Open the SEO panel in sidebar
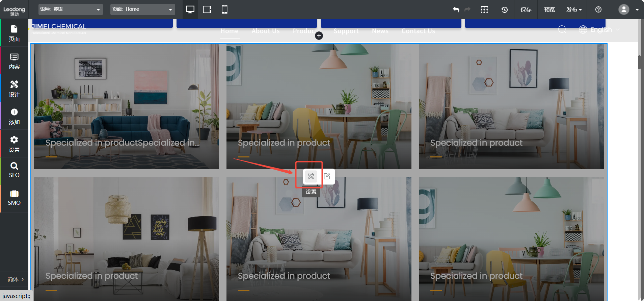The height and width of the screenshot is (301, 644). coord(14,170)
